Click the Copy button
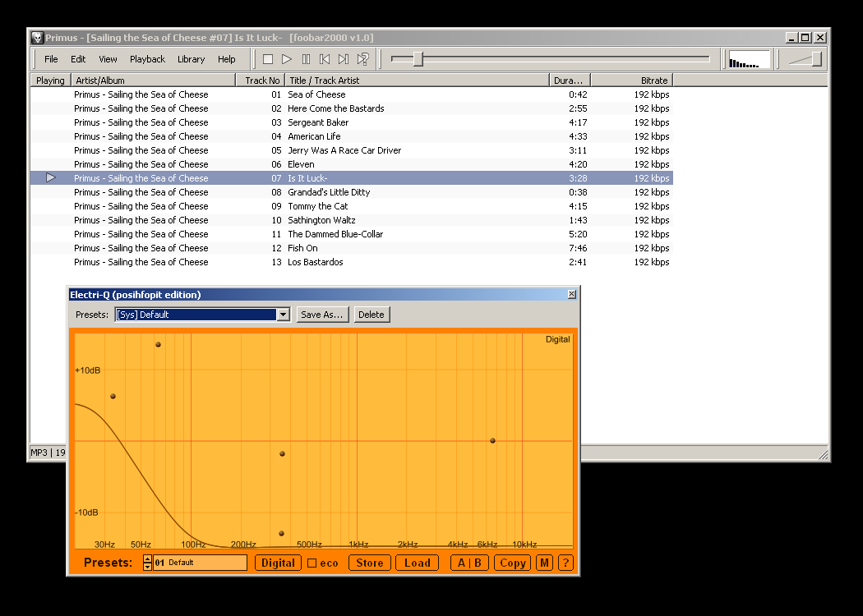Viewport: 863px width, 616px height. 512,563
